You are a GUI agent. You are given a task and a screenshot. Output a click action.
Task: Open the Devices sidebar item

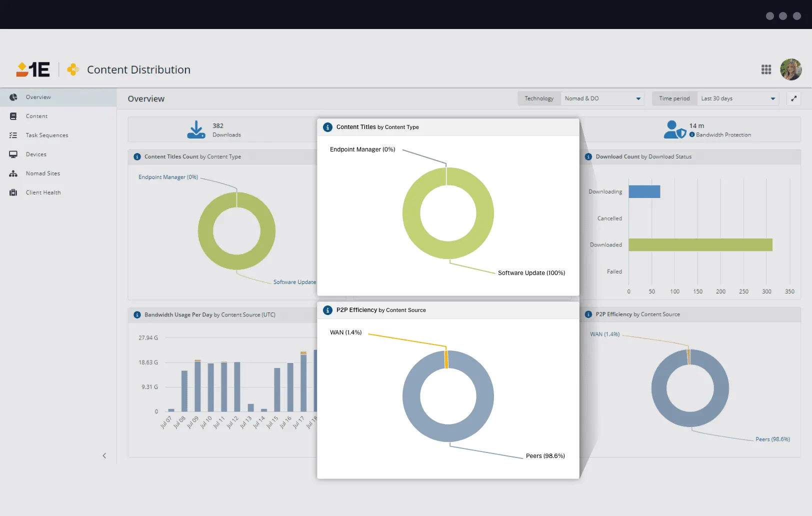[36, 154]
